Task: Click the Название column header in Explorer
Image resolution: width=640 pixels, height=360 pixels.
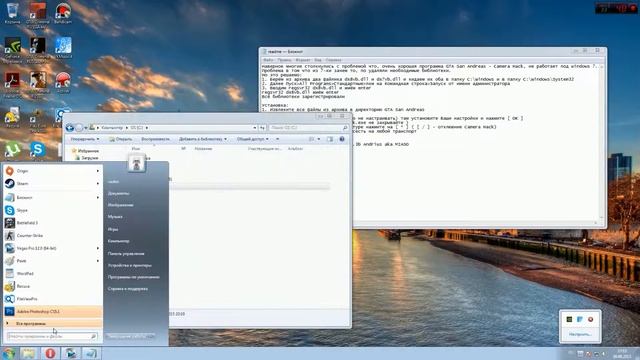Action: (x=203, y=149)
